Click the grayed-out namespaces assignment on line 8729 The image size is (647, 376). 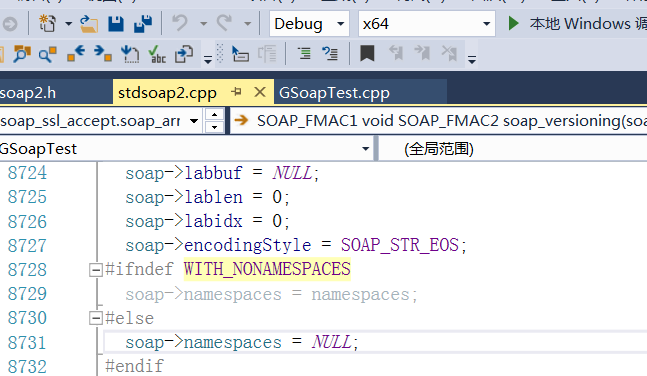point(272,294)
